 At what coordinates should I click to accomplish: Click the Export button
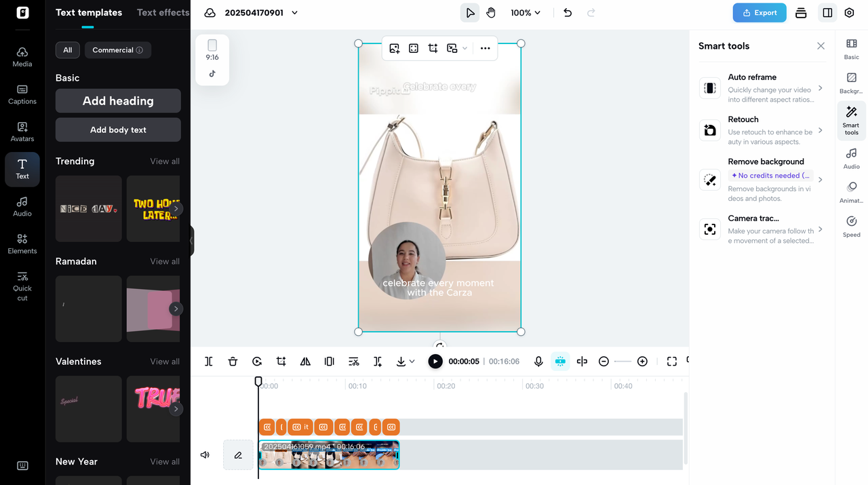tap(759, 12)
